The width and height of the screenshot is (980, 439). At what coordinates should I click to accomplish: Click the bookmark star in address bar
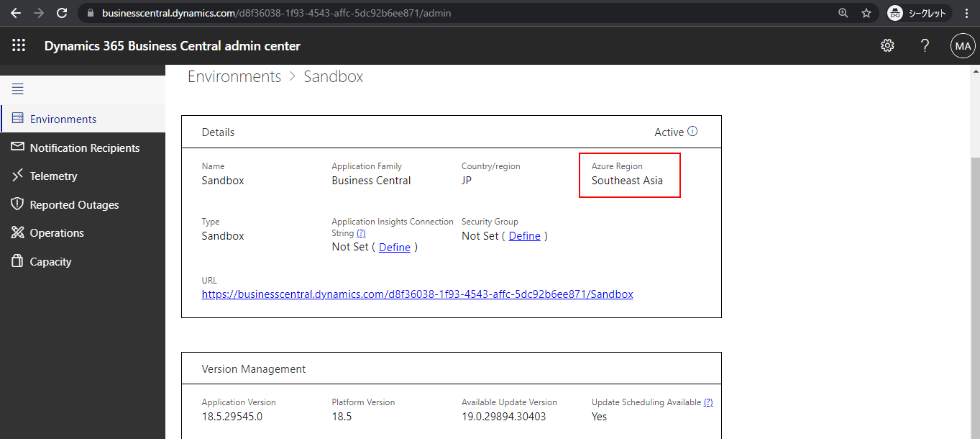pos(866,12)
